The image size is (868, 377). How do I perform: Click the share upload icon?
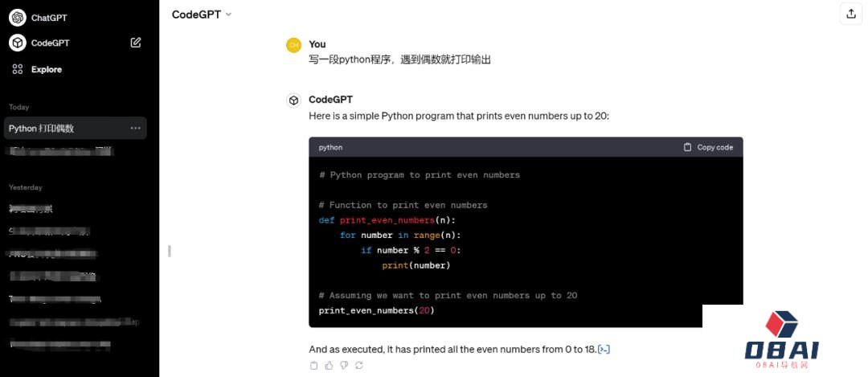tap(851, 14)
